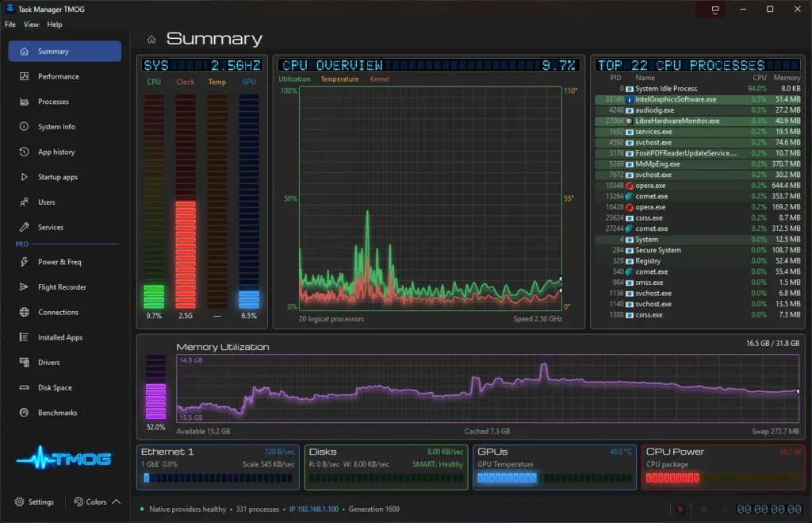Click the compact view icon in title bar
The width and height of the screenshot is (812, 523).
pos(715,10)
